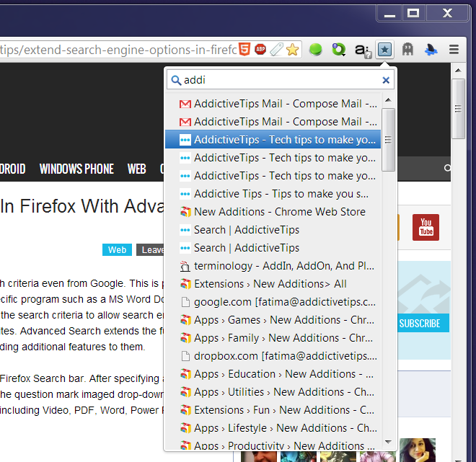
Task: Click Chrome Web Store icon beside New Additions - Chrome Web Store
Action: (x=185, y=212)
